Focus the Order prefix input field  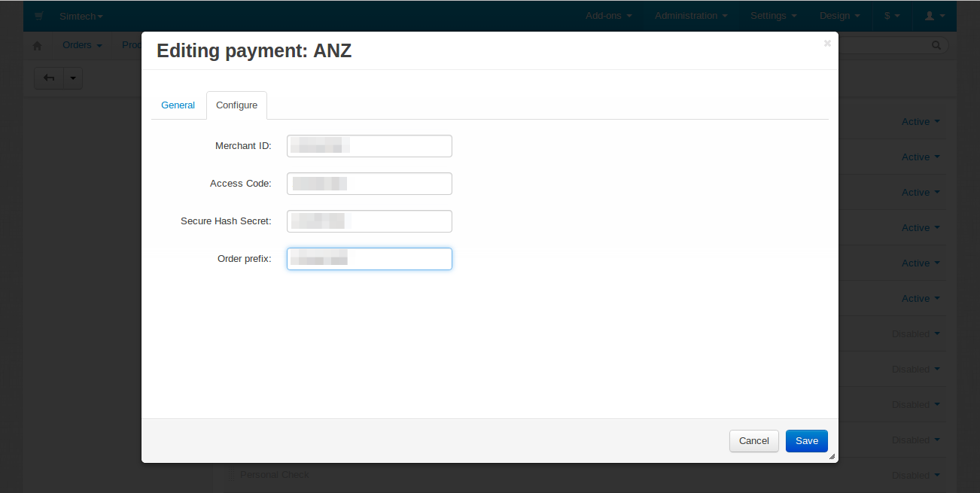(x=370, y=259)
